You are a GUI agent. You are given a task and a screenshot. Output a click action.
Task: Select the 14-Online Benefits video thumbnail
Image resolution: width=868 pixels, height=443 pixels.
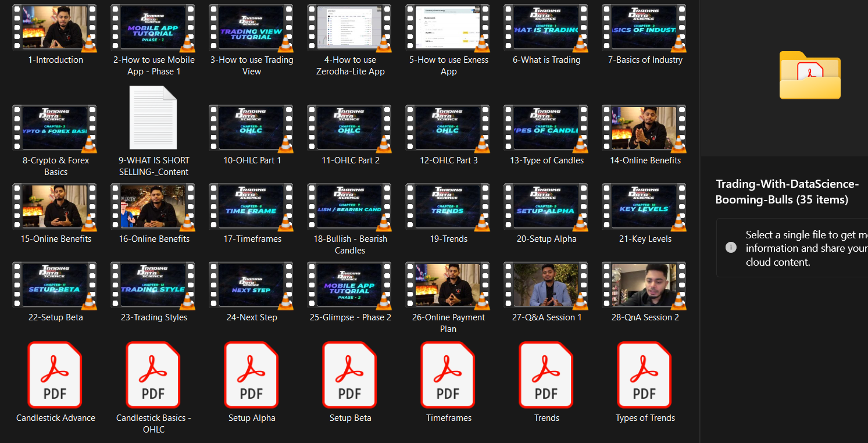[x=645, y=128]
